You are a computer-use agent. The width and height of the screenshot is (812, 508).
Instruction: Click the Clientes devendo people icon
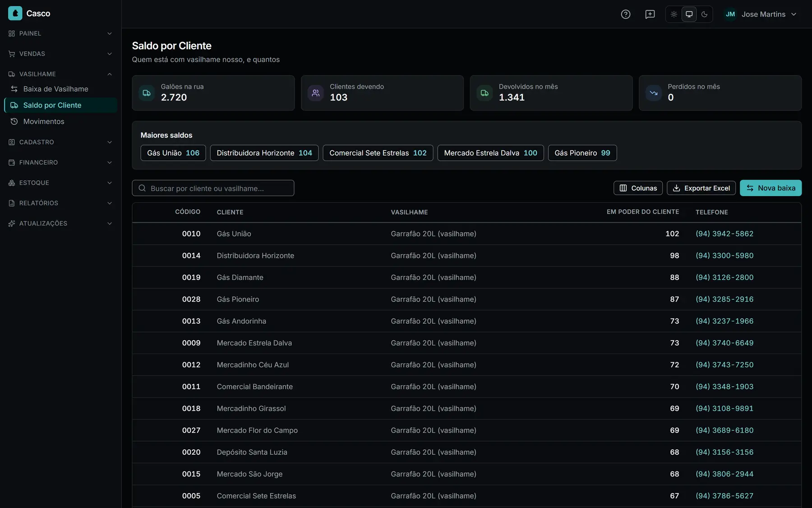click(316, 93)
